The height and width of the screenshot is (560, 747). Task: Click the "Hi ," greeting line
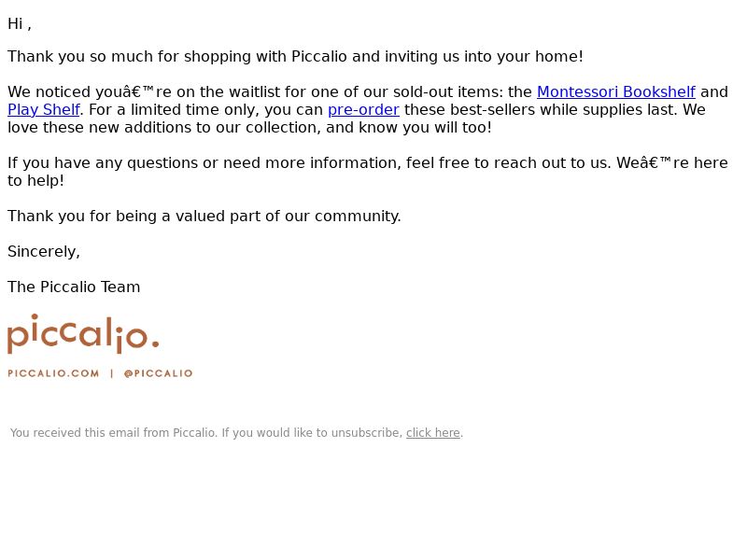20,24
